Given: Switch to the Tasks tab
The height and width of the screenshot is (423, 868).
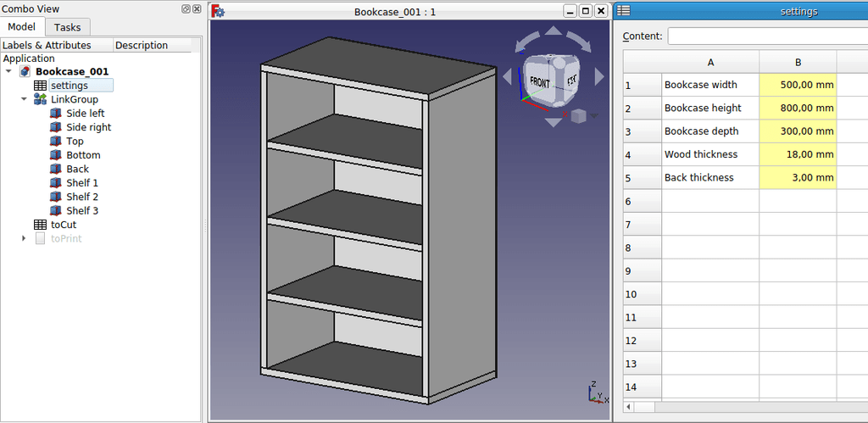Looking at the screenshot, I should [68, 27].
